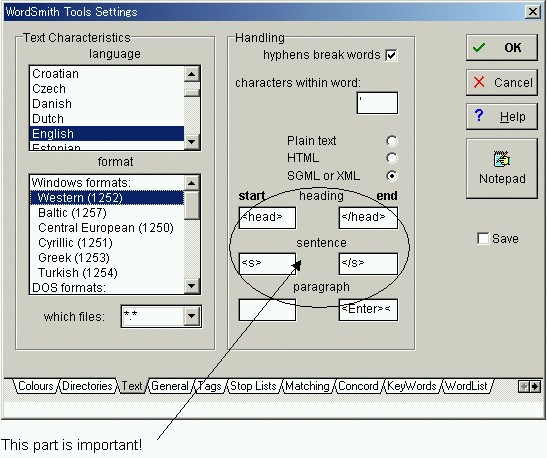547x458 pixels.
Task: Switch to the Concord tab
Action: (358, 386)
